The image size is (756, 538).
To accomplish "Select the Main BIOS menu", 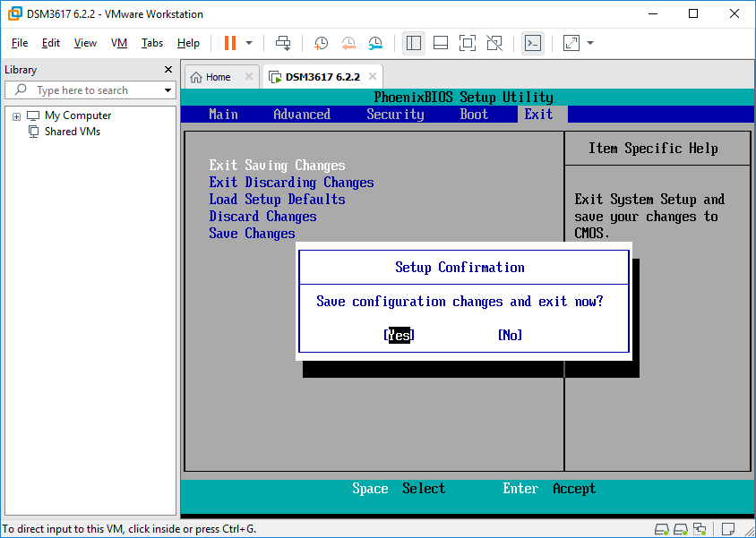I will tap(223, 115).
